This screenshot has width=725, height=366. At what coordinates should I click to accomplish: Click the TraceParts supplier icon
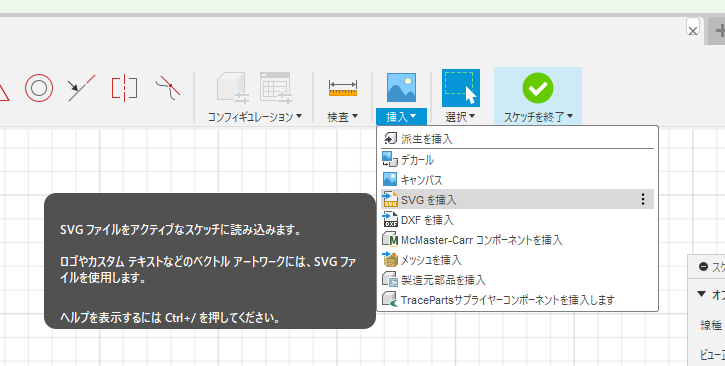[x=390, y=299]
